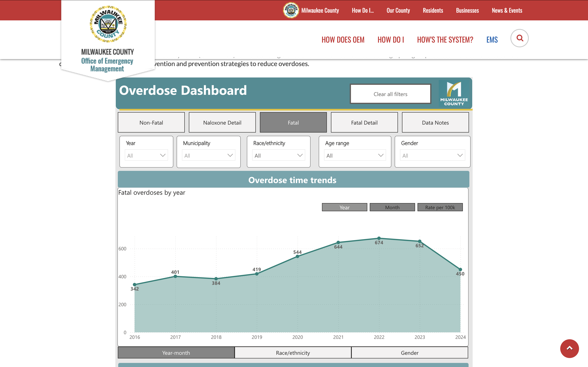Select the Fatal Detail tab

(364, 123)
